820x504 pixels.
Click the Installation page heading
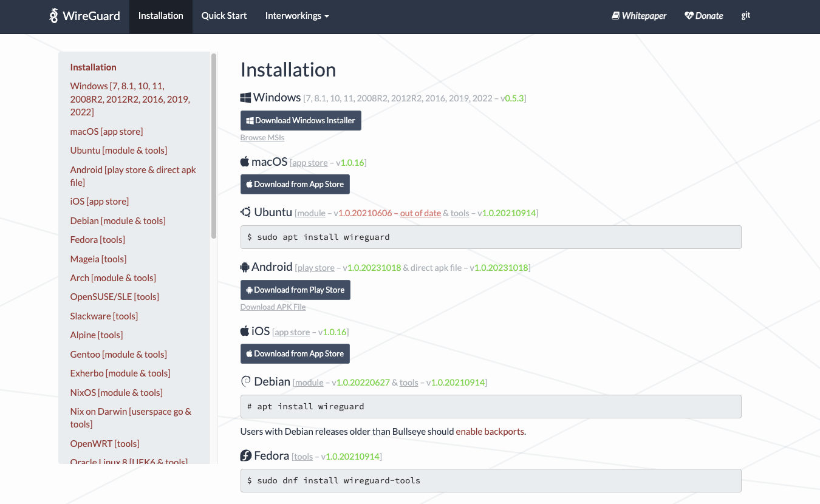[289, 70]
